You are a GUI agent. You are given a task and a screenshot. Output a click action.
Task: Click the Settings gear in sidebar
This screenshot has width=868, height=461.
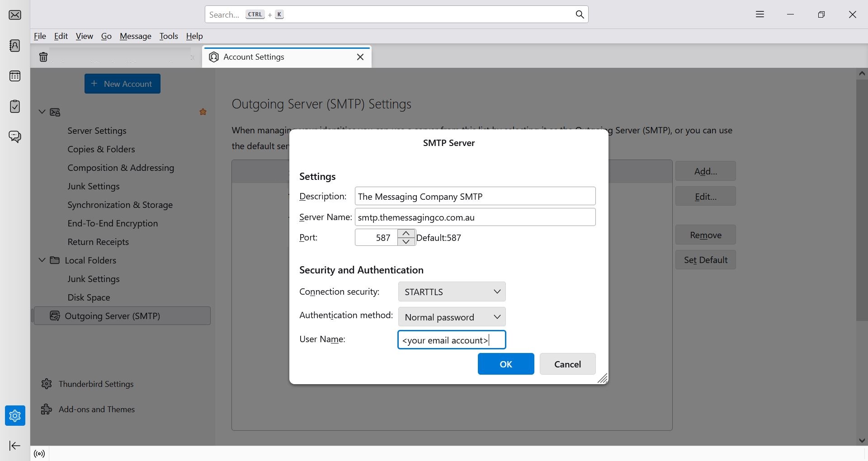tap(15, 415)
